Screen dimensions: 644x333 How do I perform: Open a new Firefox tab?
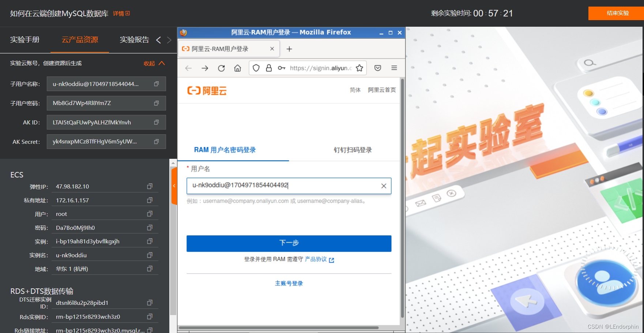pos(289,49)
